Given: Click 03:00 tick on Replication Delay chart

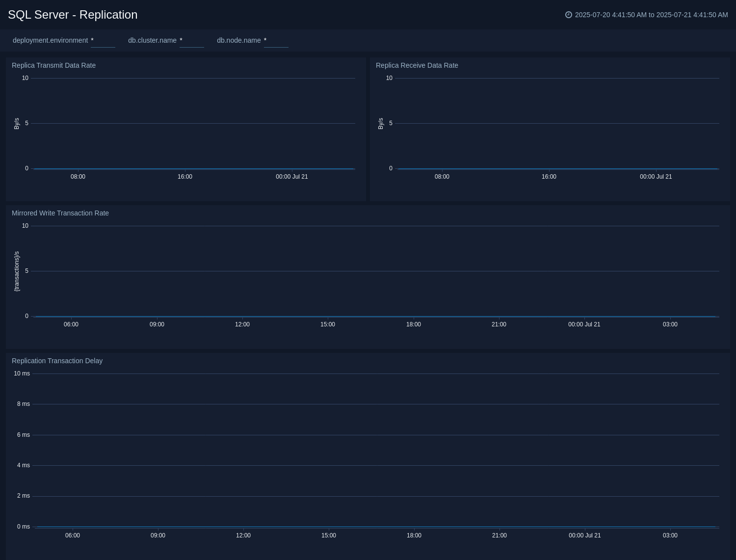Looking at the screenshot, I should 670,535.
